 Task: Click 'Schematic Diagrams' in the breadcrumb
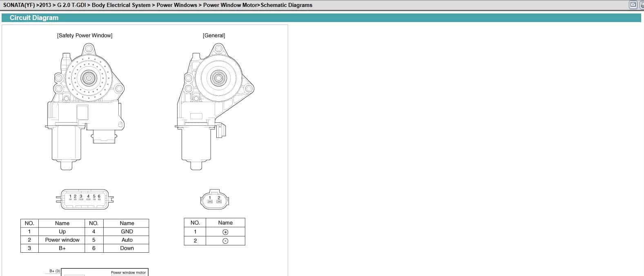tap(286, 5)
